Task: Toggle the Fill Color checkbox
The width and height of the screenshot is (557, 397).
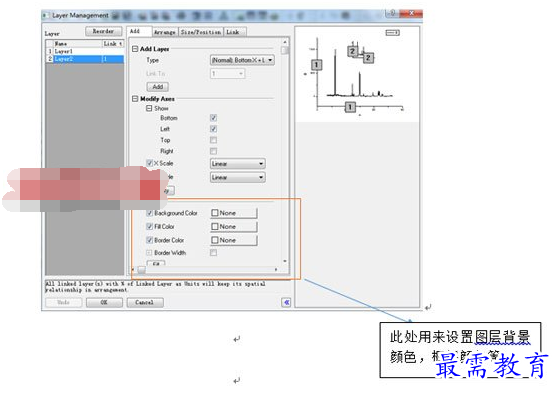Action: pos(150,227)
